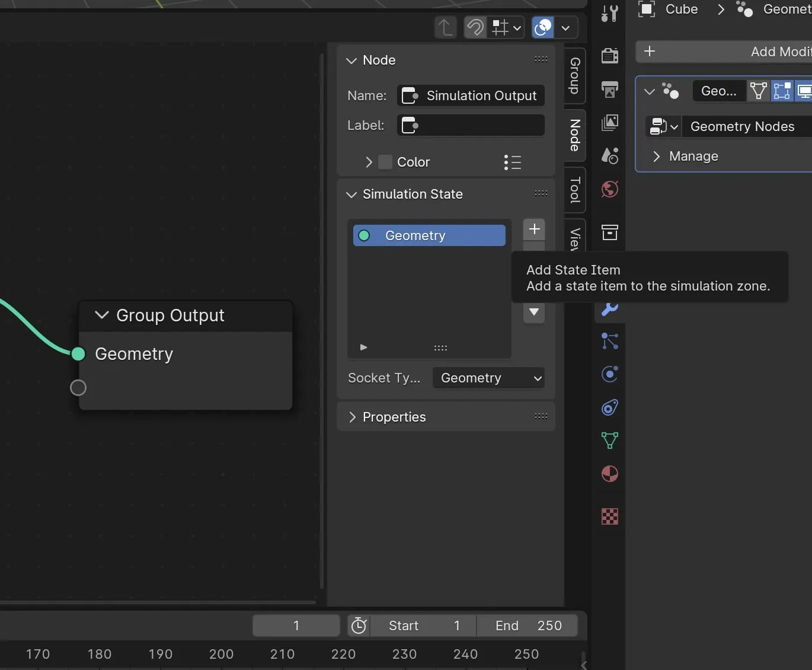This screenshot has height=670, width=812.
Task: Open the Material properties sphere icon
Action: click(x=610, y=474)
